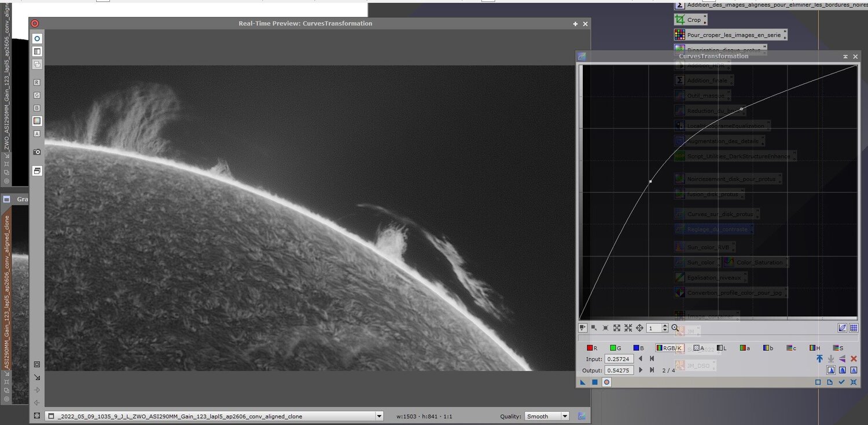Click the blue triangle new instance icon
868x425 pixels.
[x=583, y=382]
